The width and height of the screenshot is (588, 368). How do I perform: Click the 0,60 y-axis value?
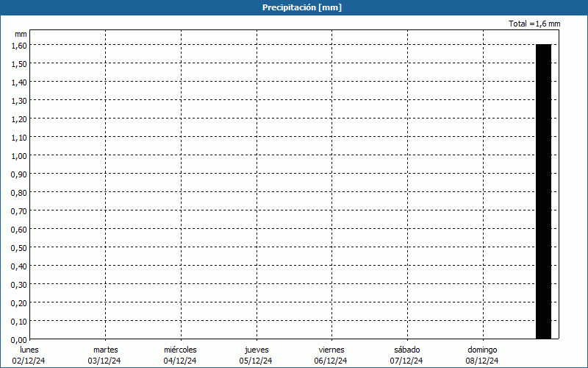pyautogui.click(x=19, y=230)
